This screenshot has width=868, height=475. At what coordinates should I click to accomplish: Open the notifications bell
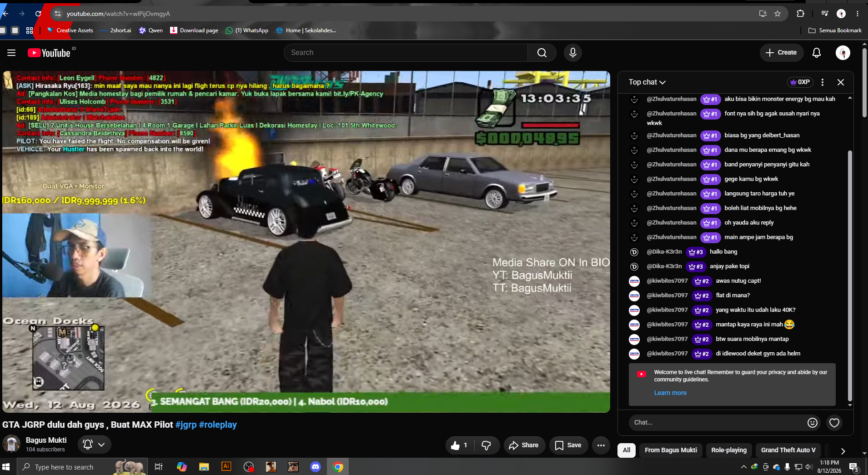point(817,53)
